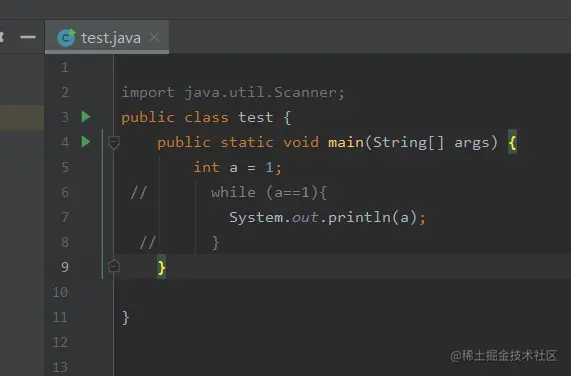The width and height of the screenshot is (571, 376).
Task: Click the commented closing brace on line 8
Action: point(216,242)
